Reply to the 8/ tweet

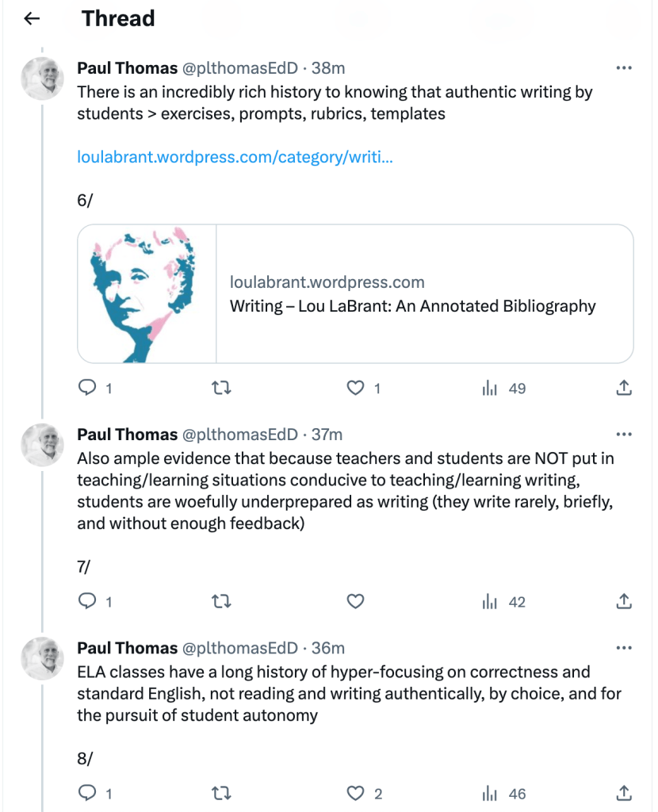point(87,794)
